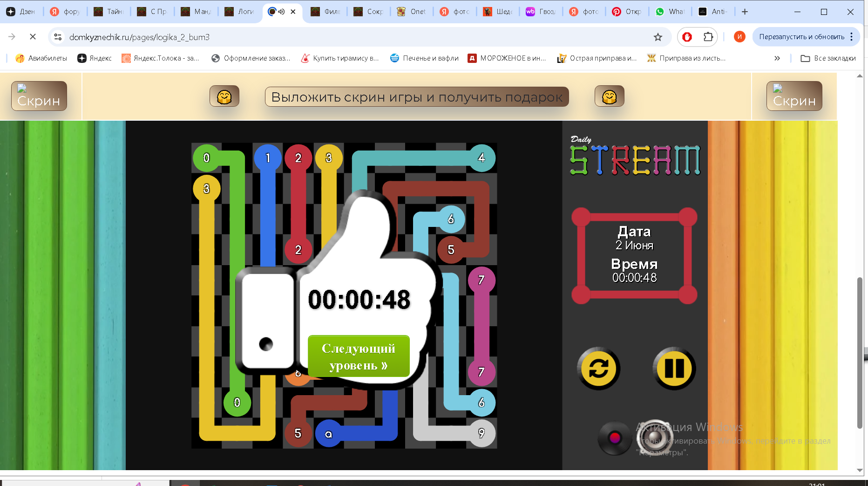Click the blue node labeled a
Image resolution: width=868 pixels, height=486 pixels.
pos(329,434)
